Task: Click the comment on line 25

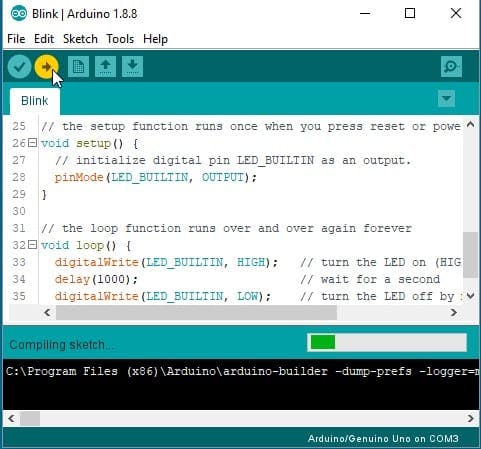Action: 251,127
